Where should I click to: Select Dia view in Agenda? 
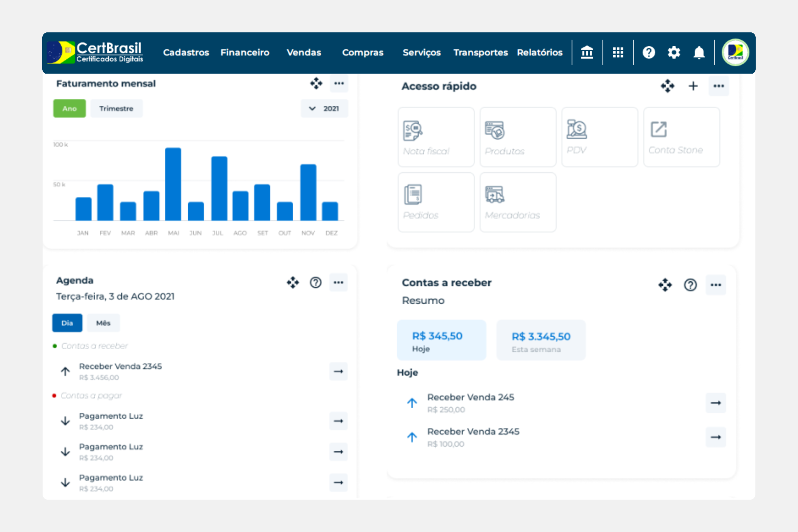(x=67, y=323)
